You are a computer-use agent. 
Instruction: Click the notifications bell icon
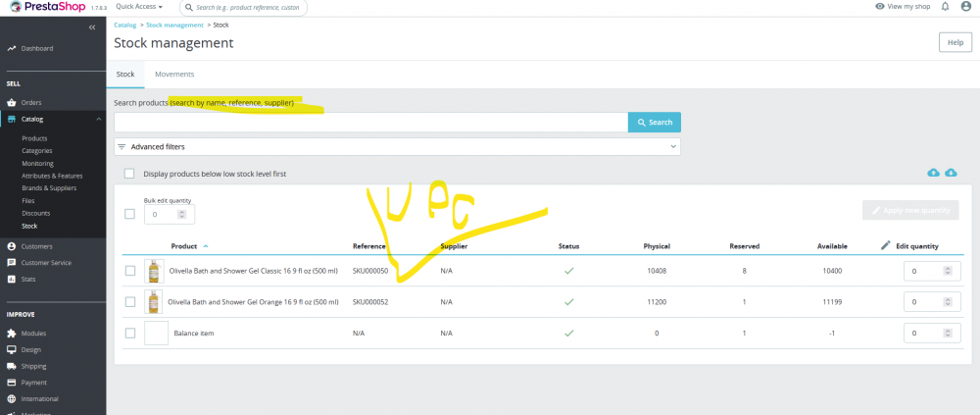coord(945,6)
